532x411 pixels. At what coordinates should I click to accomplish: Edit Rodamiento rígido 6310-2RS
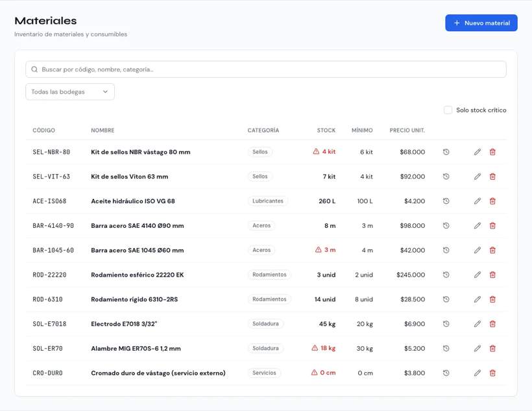click(478, 299)
